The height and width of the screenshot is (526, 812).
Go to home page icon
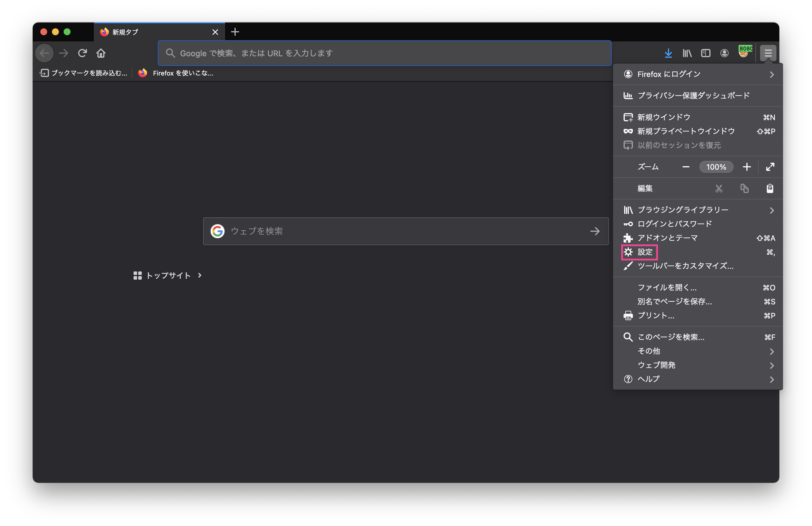[x=101, y=53]
